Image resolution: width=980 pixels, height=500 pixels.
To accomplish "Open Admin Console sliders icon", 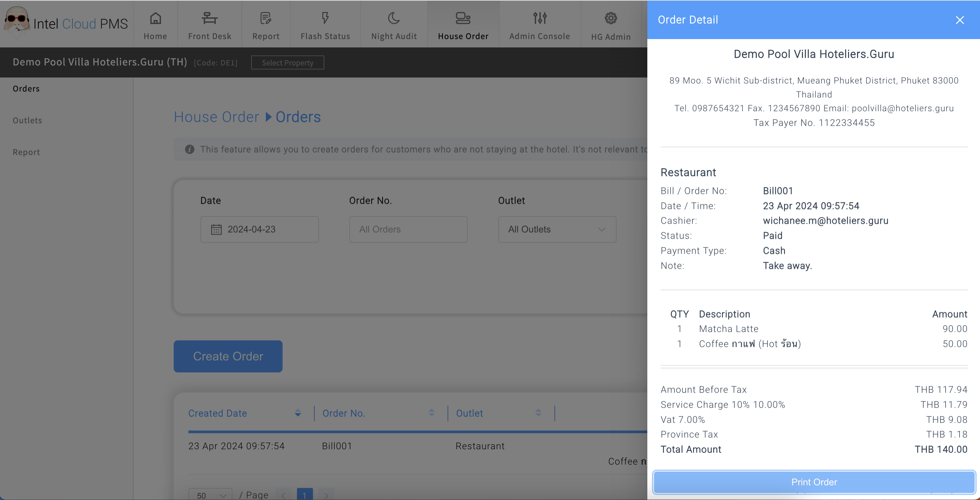I will (x=539, y=18).
